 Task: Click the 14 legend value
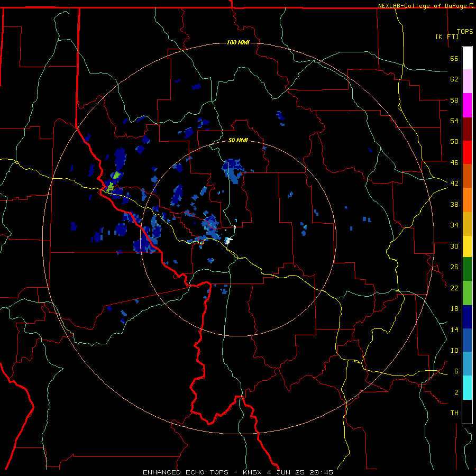tap(454, 329)
